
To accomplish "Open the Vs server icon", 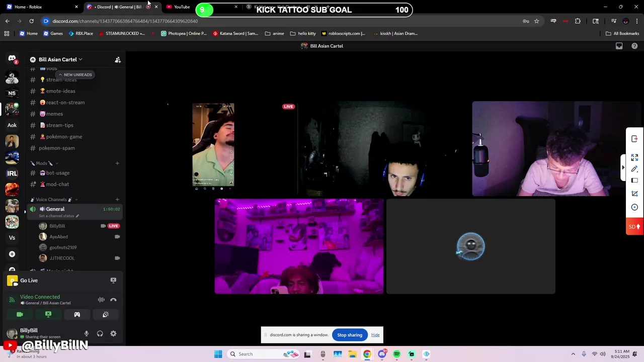I will 12,238.
